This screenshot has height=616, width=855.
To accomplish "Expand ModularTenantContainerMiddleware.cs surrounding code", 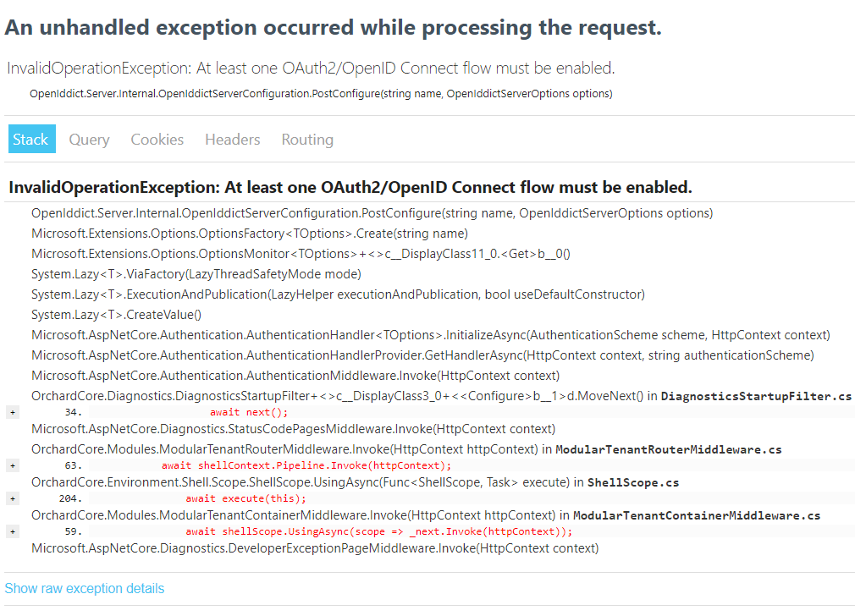I will [12, 531].
